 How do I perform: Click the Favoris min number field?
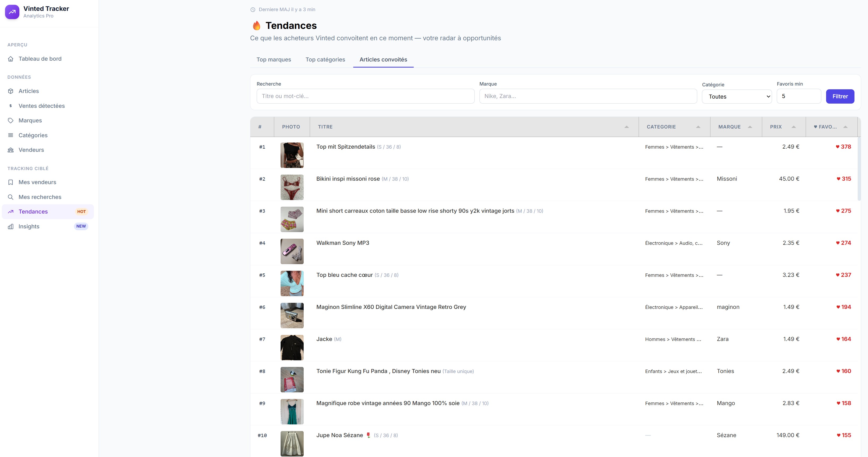pyautogui.click(x=799, y=96)
